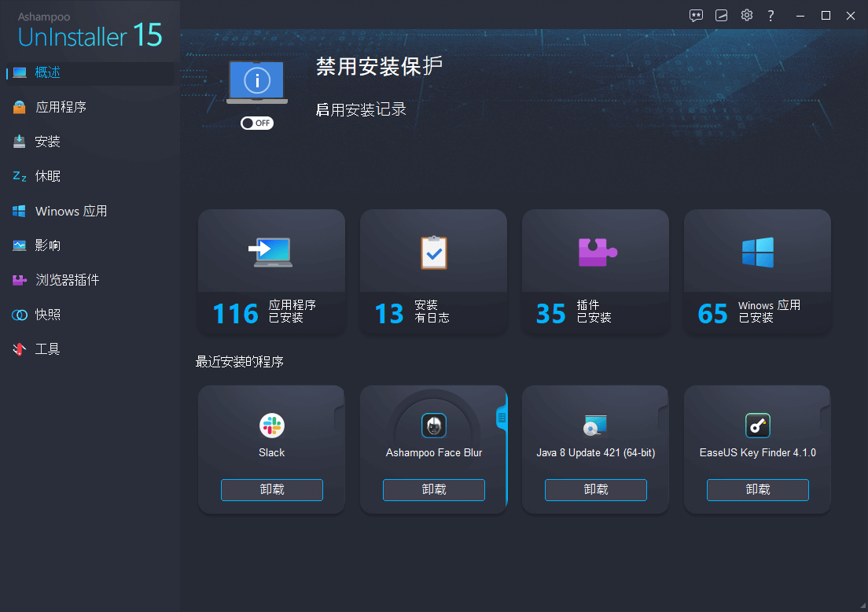Click the 浏览器插件 puzzle icon

(20, 280)
